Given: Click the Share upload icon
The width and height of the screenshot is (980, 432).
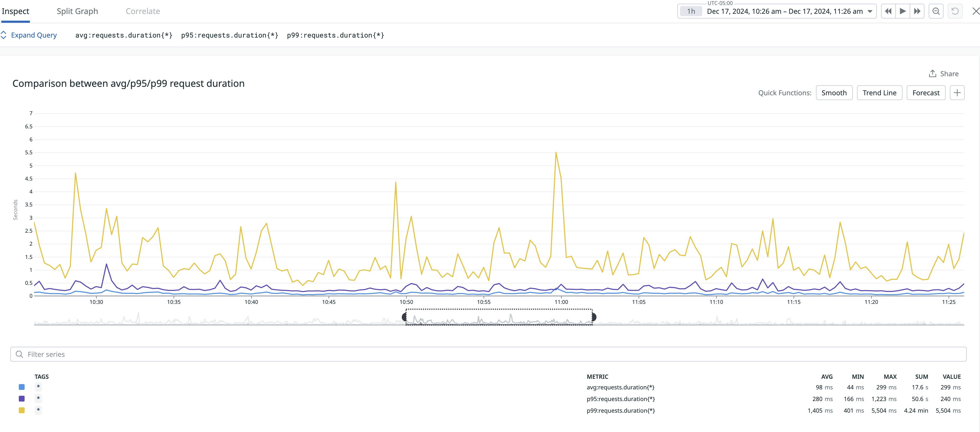Looking at the screenshot, I should pos(932,74).
